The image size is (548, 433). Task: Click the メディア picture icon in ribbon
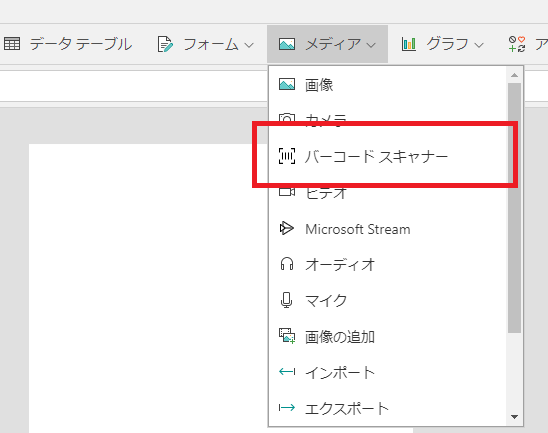(287, 44)
